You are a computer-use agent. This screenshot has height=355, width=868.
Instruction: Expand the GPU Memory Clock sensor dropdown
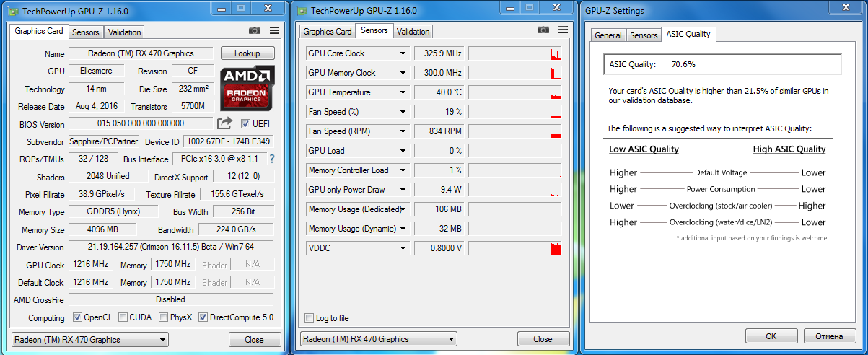(403, 73)
